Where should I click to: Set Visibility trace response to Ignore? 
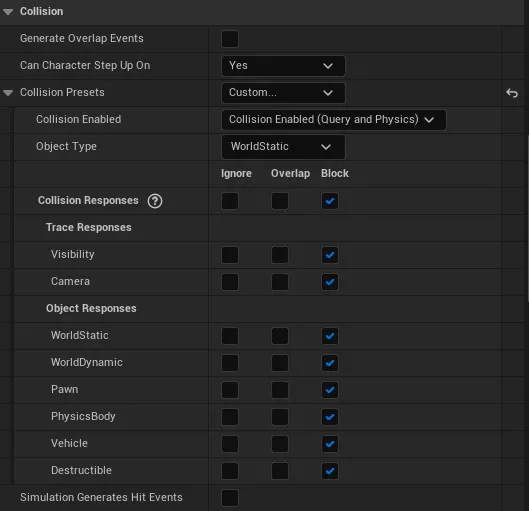tap(230, 255)
